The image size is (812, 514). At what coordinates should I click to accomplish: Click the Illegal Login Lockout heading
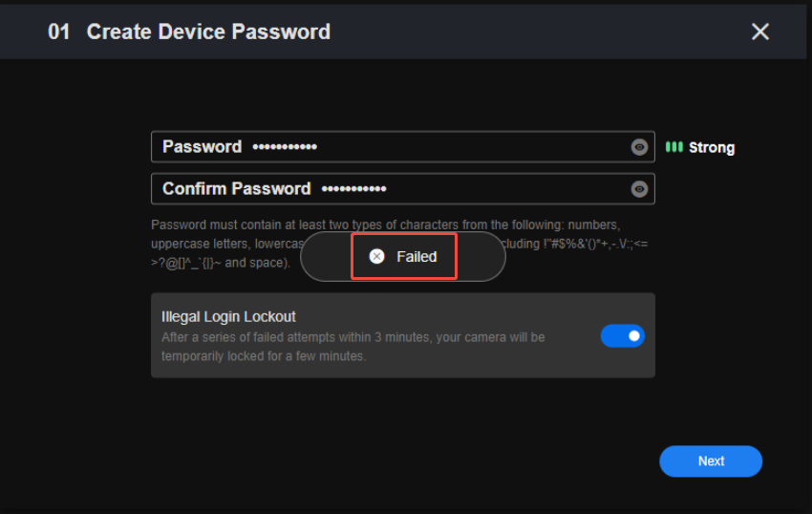[228, 316]
